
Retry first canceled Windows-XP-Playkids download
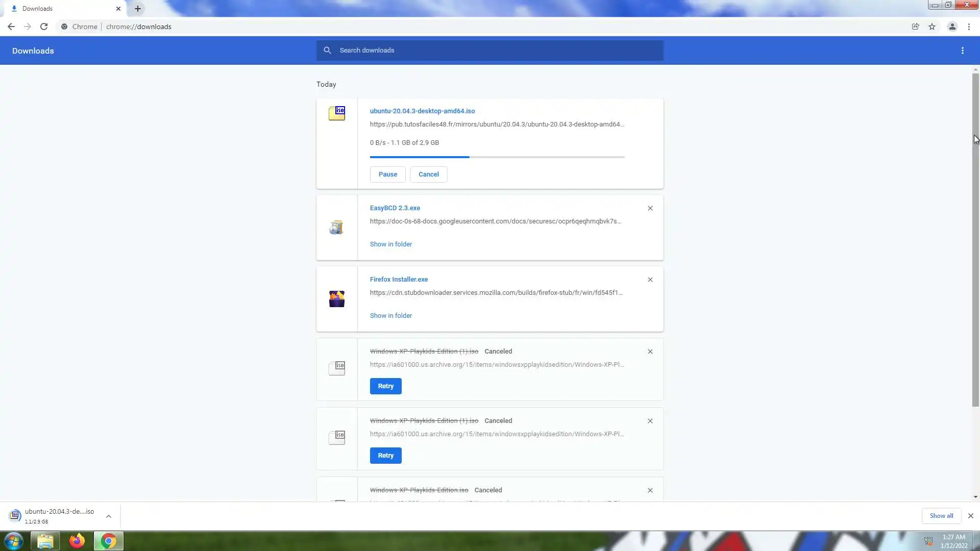coord(385,386)
